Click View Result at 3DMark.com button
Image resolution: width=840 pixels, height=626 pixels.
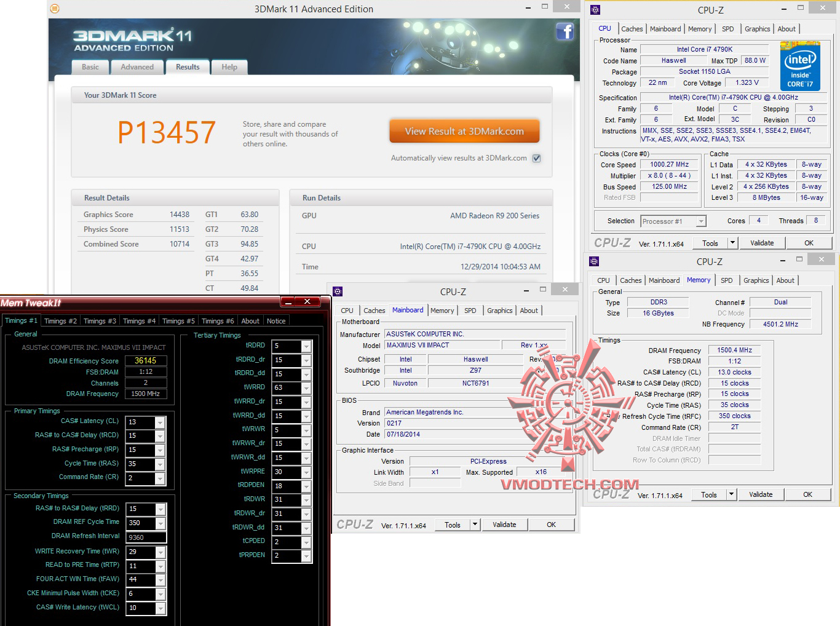click(x=464, y=131)
